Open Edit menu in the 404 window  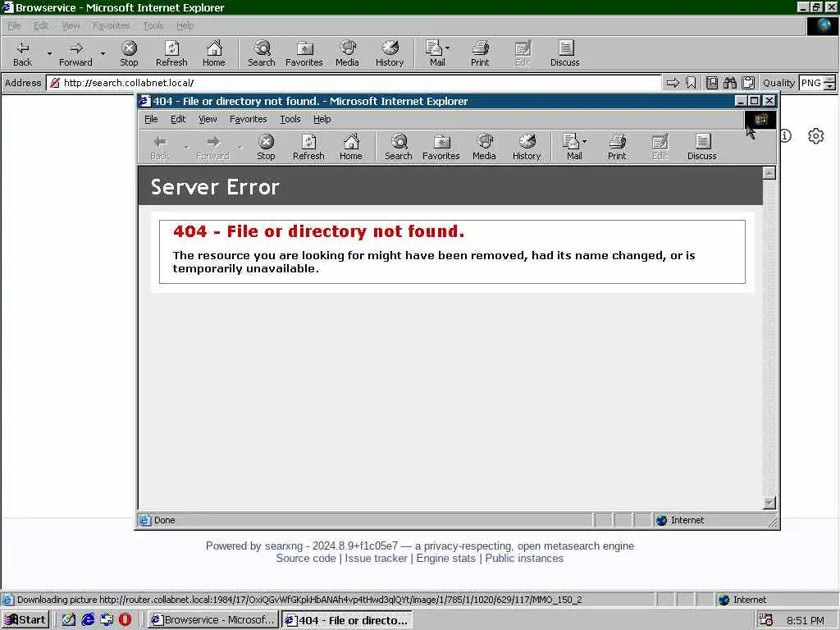(x=178, y=119)
